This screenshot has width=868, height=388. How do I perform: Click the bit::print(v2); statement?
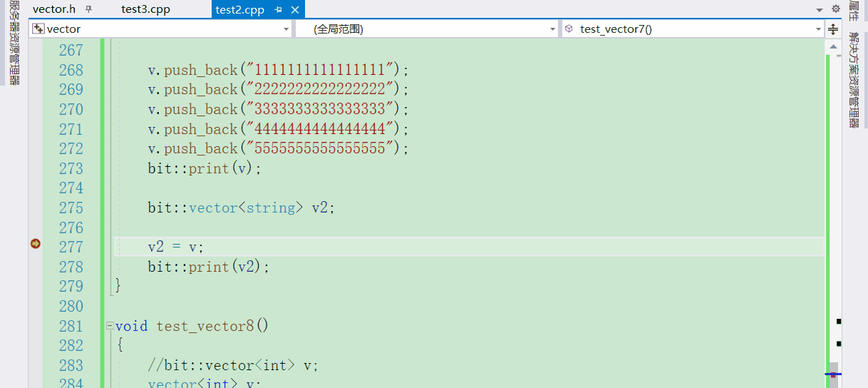point(210,267)
